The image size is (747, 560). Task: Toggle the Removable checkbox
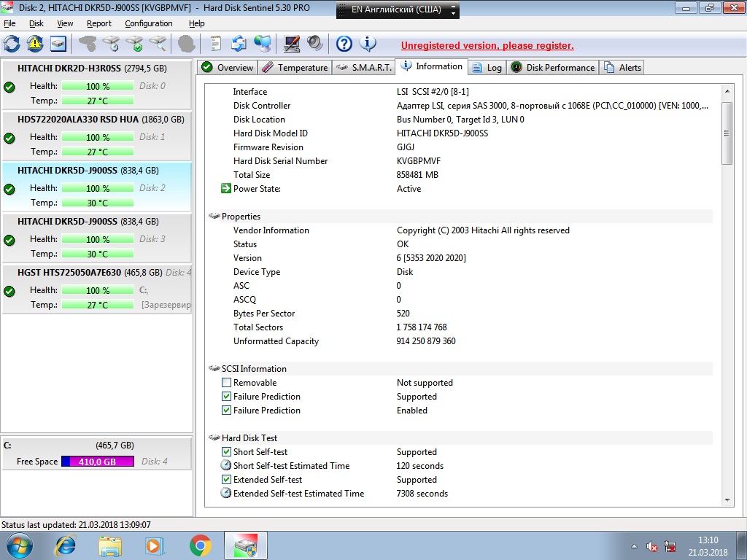(226, 382)
